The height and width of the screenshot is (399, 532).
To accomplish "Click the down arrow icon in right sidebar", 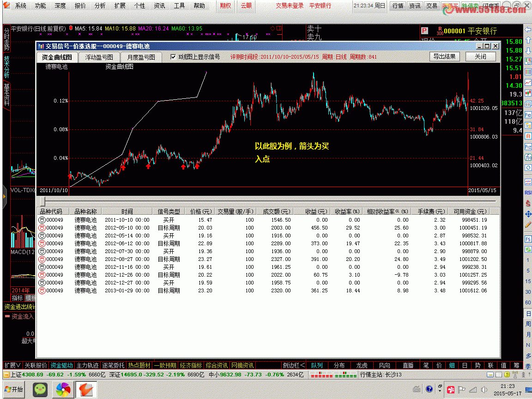I will click(x=528, y=51).
